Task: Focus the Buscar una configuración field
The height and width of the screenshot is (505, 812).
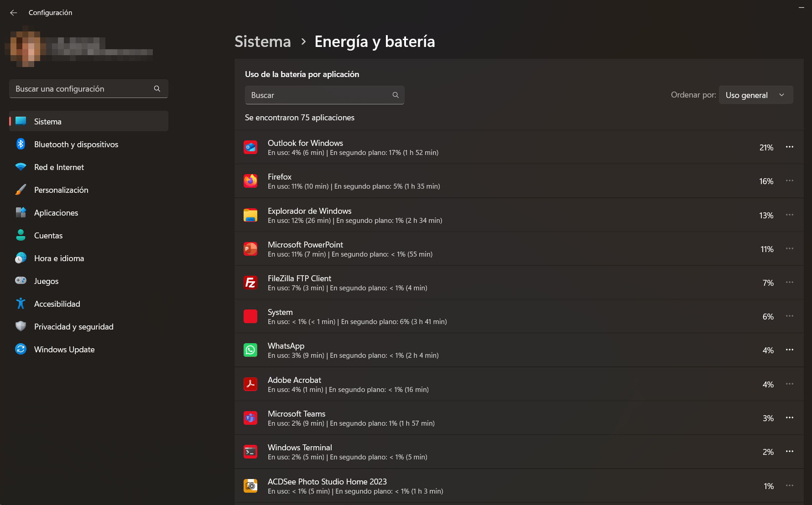Action: pos(88,88)
